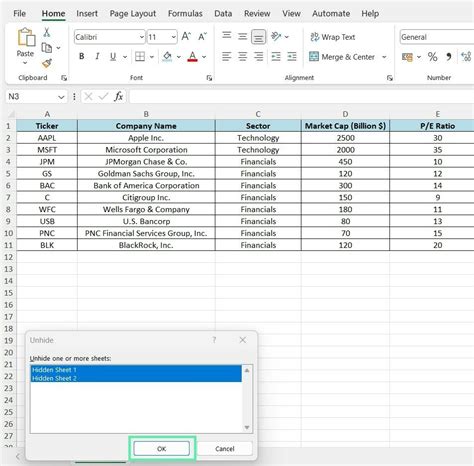Screen dimensions: 474x466
Task: Align text left
Action: tap(227, 57)
